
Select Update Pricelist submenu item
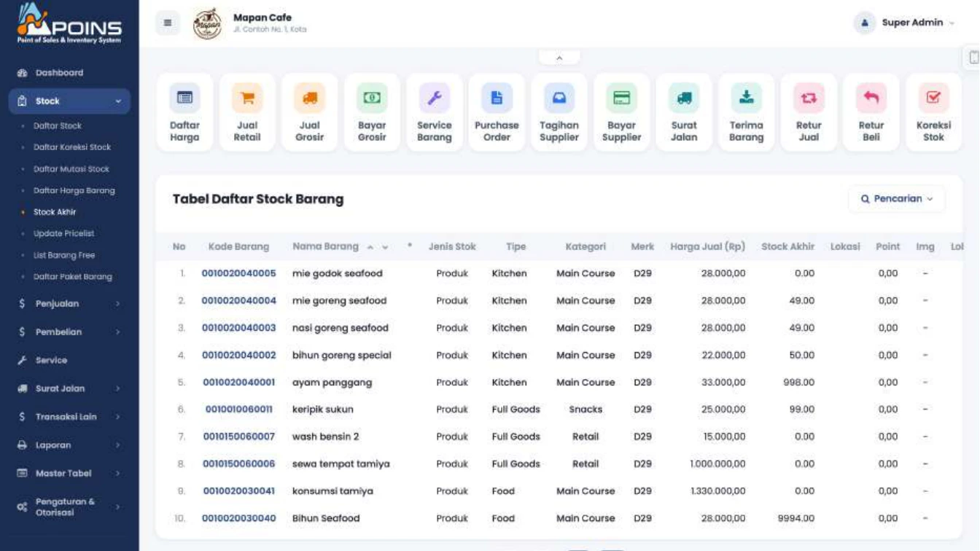pyautogui.click(x=64, y=234)
